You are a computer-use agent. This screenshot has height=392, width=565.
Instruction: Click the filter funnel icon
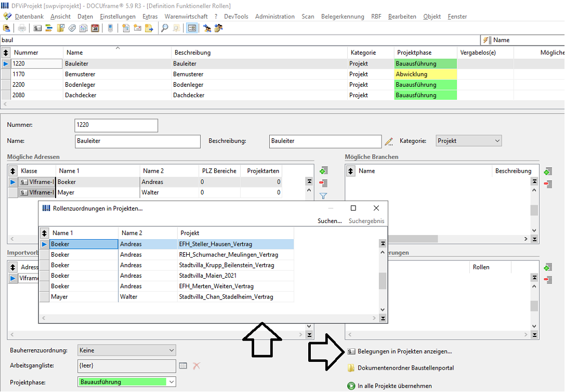click(x=323, y=195)
